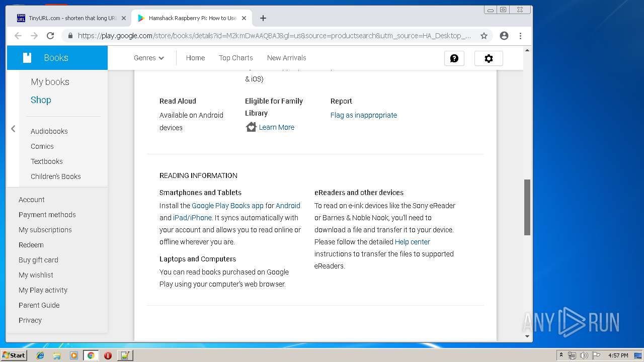Go to Account
The width and height of the screenshot is (644, 362).
[x=32, y=200]
